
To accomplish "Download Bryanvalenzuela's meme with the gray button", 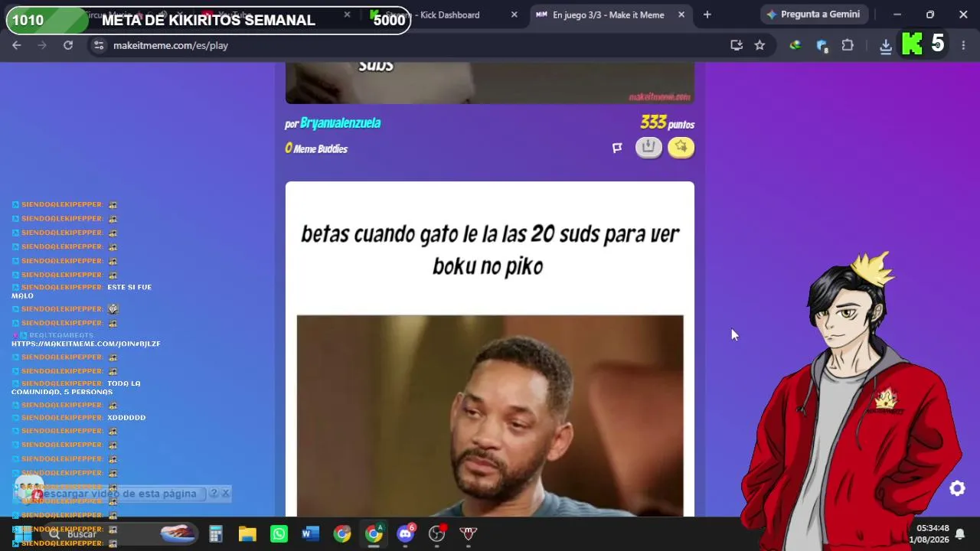I will click(x=648, y=147).
